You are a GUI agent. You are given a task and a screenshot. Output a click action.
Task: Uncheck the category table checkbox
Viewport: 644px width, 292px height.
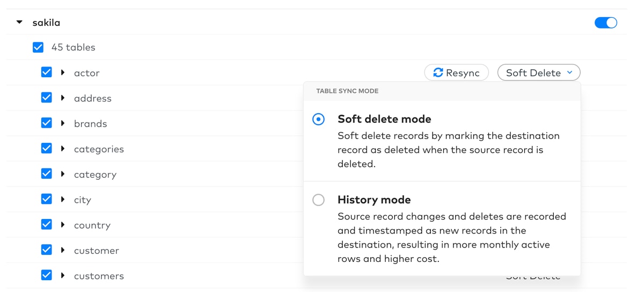point(47,174)
